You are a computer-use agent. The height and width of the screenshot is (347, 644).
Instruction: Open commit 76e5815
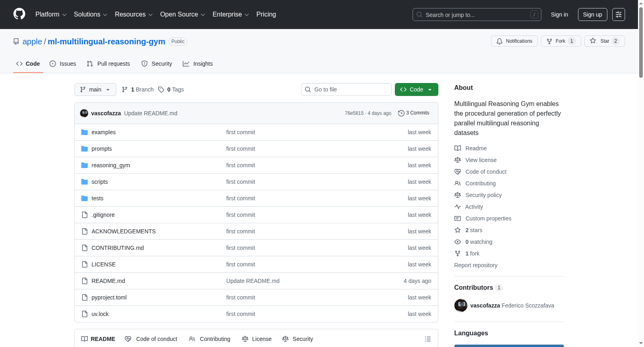click(x=354, y=113)
